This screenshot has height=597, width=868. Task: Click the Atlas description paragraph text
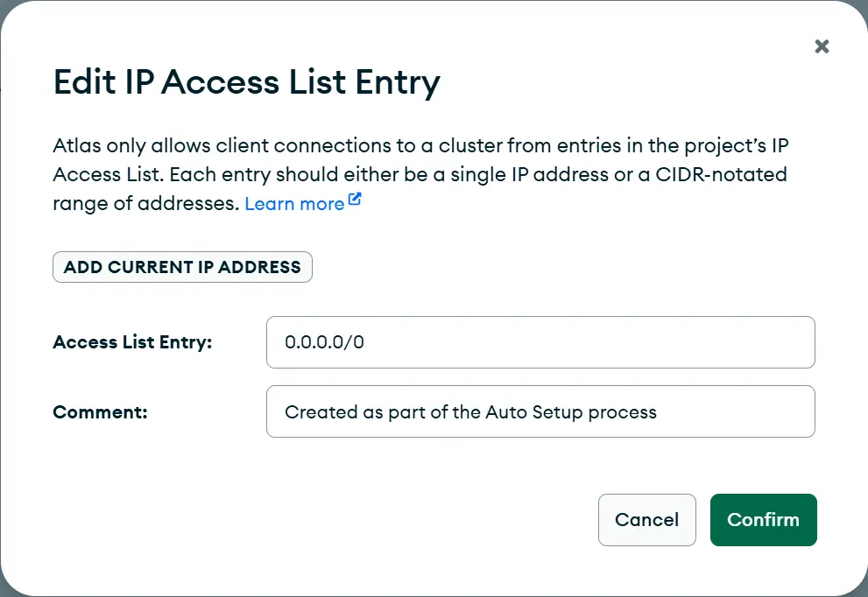point(420,174)
